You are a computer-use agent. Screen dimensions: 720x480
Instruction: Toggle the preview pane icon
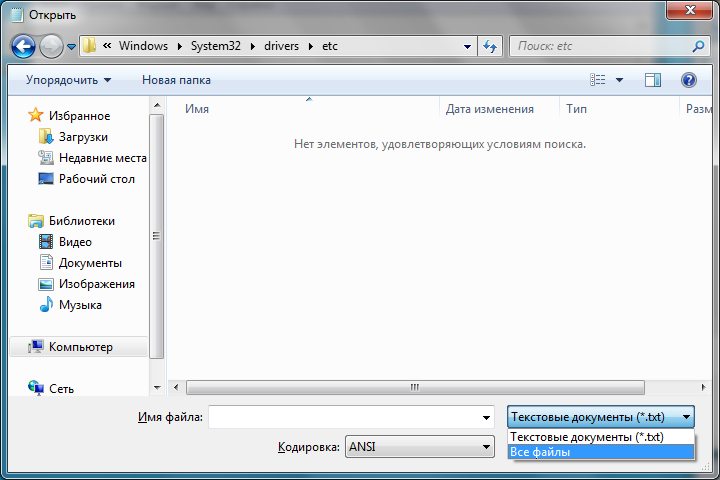click(x=653, y=80)
